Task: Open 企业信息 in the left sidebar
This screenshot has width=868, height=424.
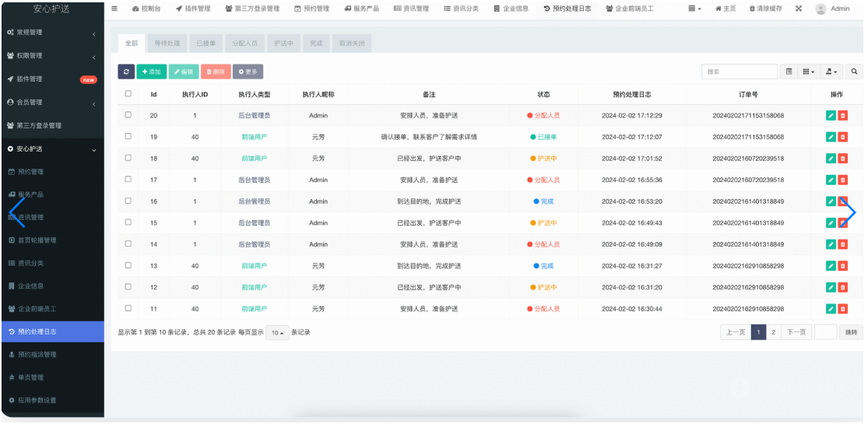Action: pyautogui.click(x=36, y=286)
